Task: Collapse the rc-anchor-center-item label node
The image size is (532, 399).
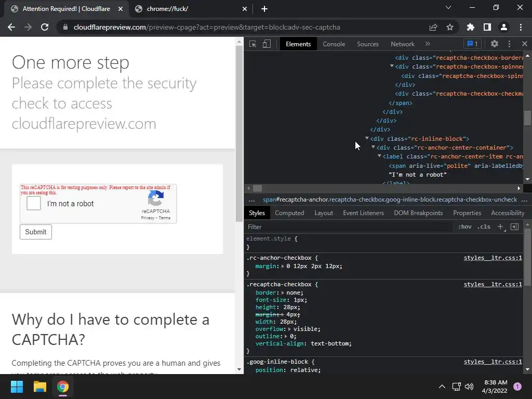Action: 379,156
